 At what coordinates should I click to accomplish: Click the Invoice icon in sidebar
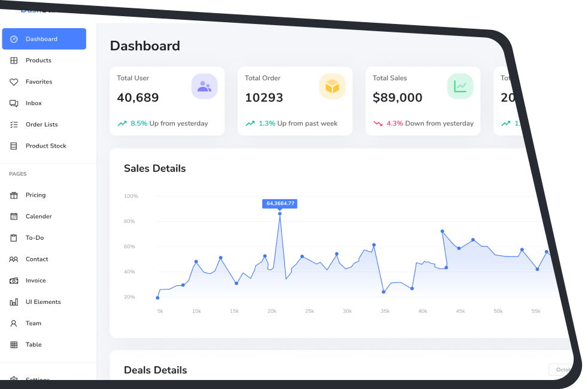coord(14,281)
